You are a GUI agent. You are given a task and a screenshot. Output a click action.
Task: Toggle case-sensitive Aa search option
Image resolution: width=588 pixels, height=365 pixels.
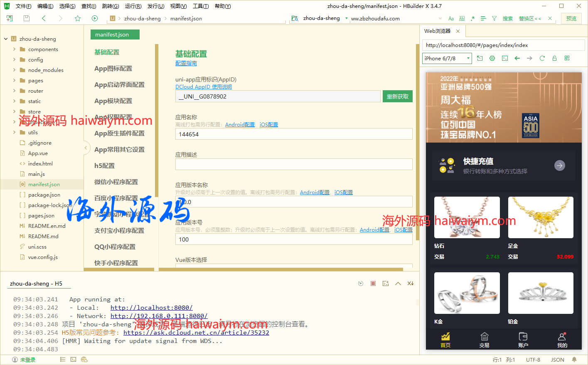[x=451, y=18]
